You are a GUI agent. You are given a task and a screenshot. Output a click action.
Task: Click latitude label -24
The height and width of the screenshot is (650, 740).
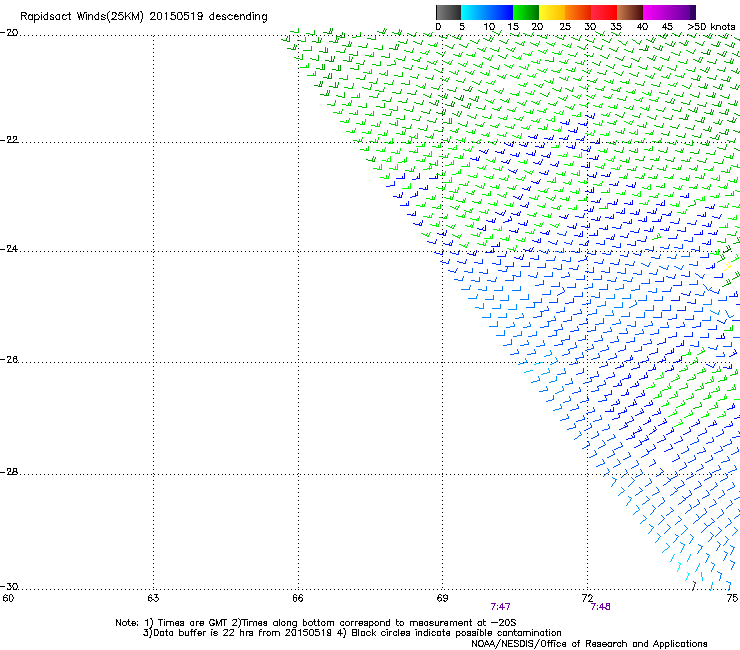coord(9,248)
